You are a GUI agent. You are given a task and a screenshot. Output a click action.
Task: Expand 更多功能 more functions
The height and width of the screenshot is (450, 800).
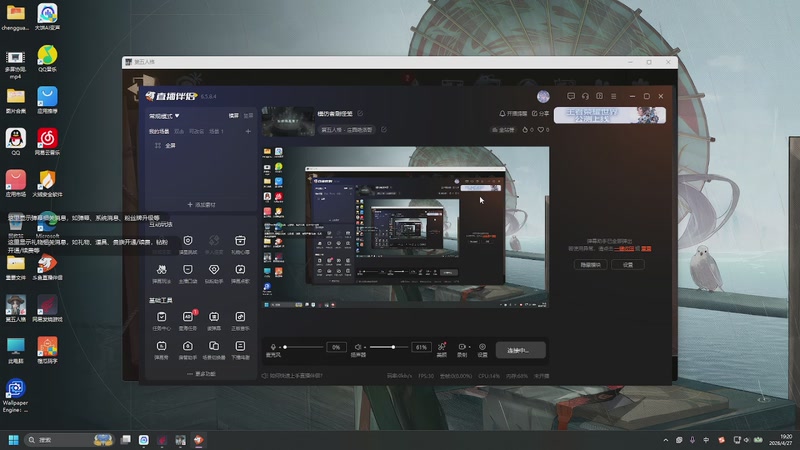coord(201,374)
